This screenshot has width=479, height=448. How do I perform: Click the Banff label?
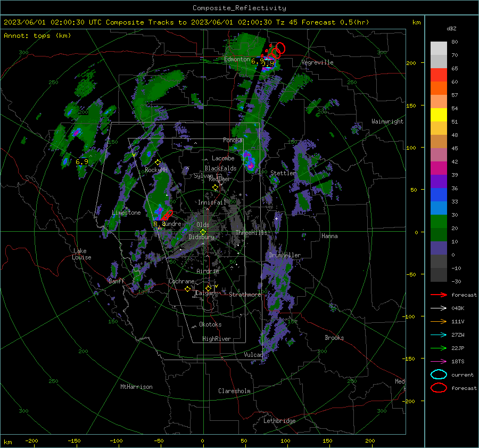117,281
